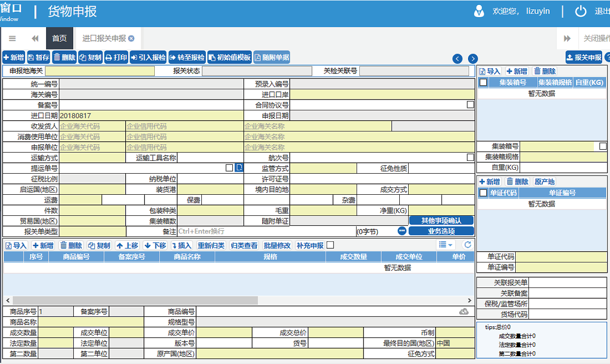Click the refresh icon above goods table
This screenshot has height=364, width=610.
click(468, 245)
